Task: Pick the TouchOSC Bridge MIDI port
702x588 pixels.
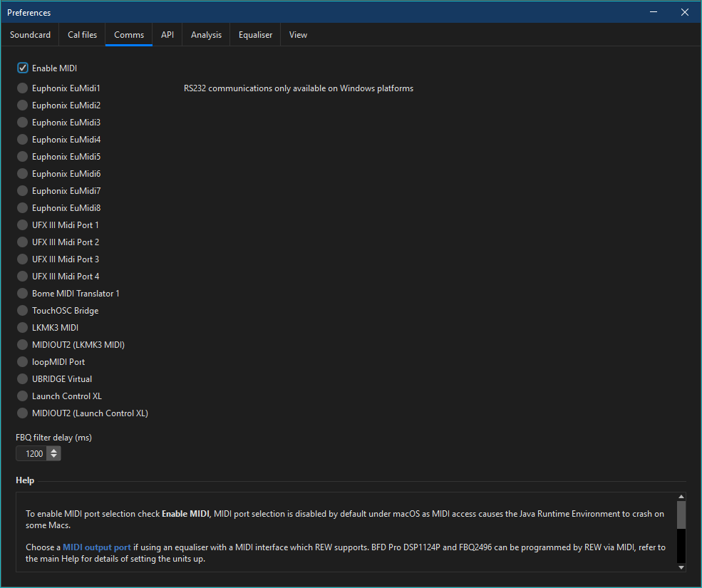Action: tap(23, 311)
